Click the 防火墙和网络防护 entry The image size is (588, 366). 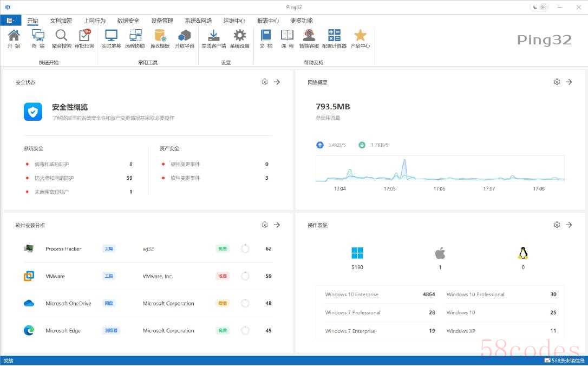[54, 178]
